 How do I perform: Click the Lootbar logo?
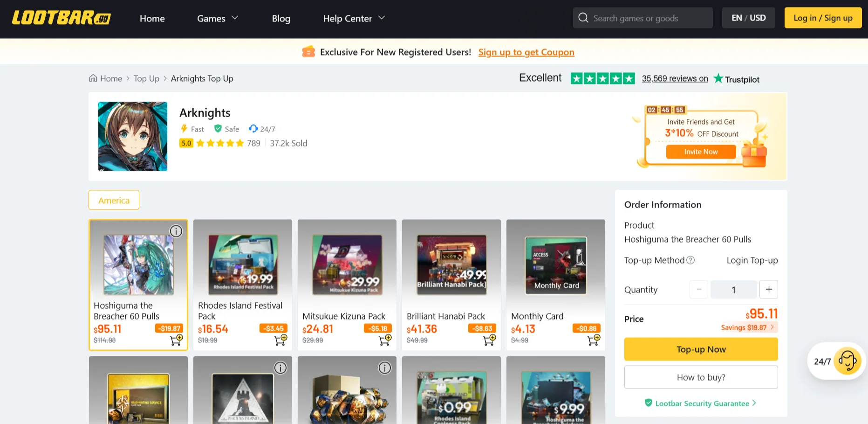(61, 18)
